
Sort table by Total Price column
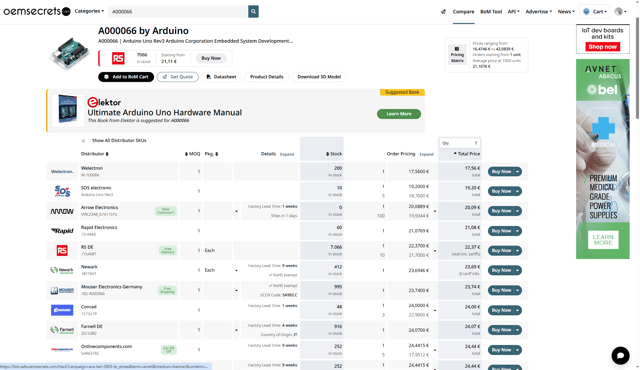coord(467,154)
